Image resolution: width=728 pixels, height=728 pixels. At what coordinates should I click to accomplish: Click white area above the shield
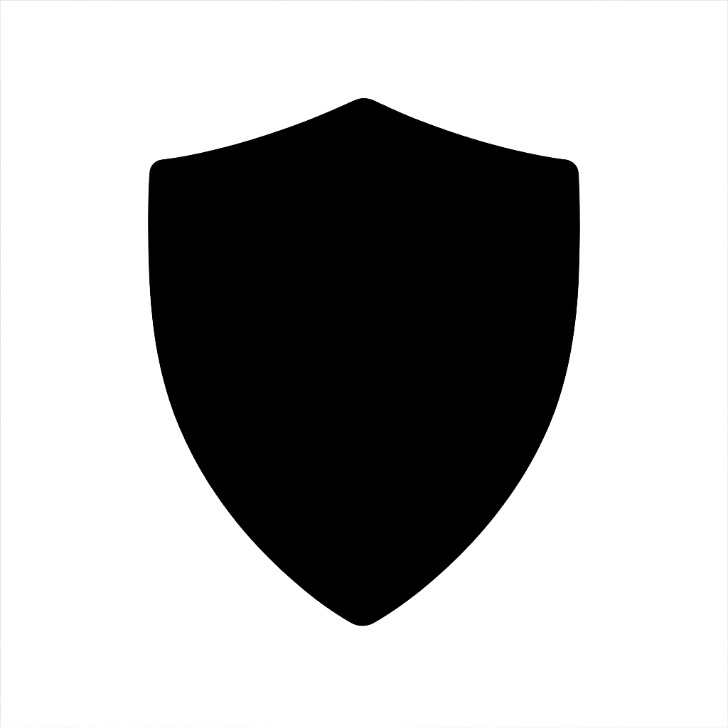(363, 49)
